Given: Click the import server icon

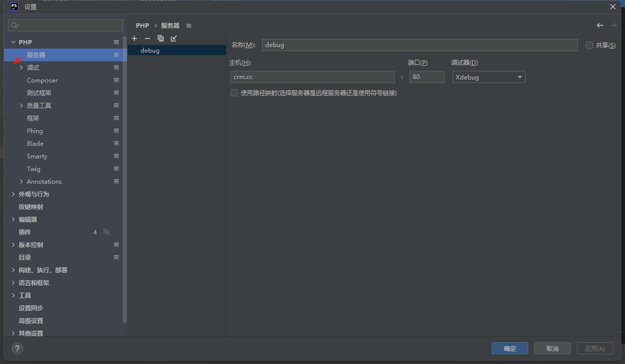Looking at the screenshot, I should [174, 38].
